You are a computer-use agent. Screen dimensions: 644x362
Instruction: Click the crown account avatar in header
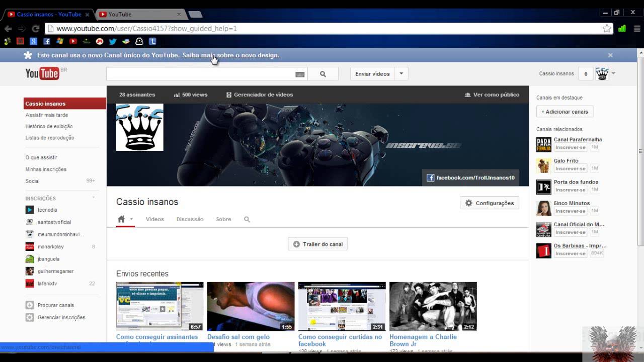pyautogui.click(x=602, y=73)
